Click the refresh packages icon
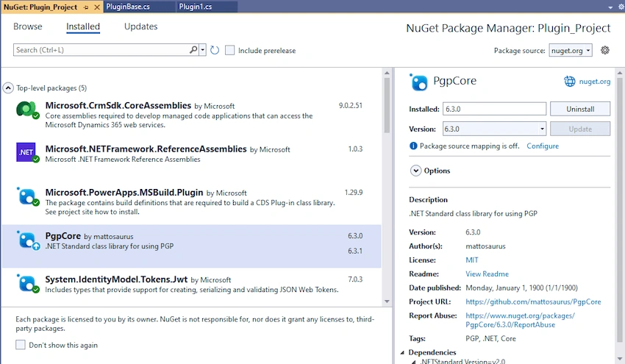 pyautogui.click(x=215, y=50)
